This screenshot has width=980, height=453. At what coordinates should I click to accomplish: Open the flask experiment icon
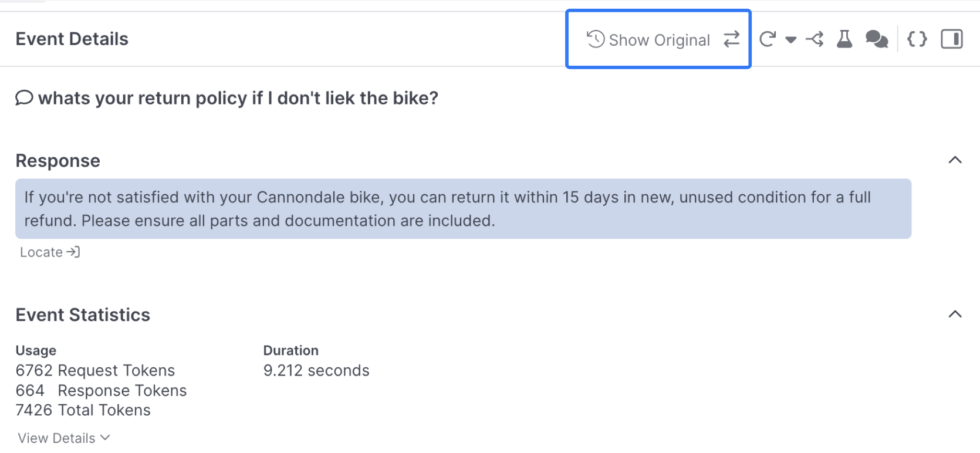click(844, 39)
